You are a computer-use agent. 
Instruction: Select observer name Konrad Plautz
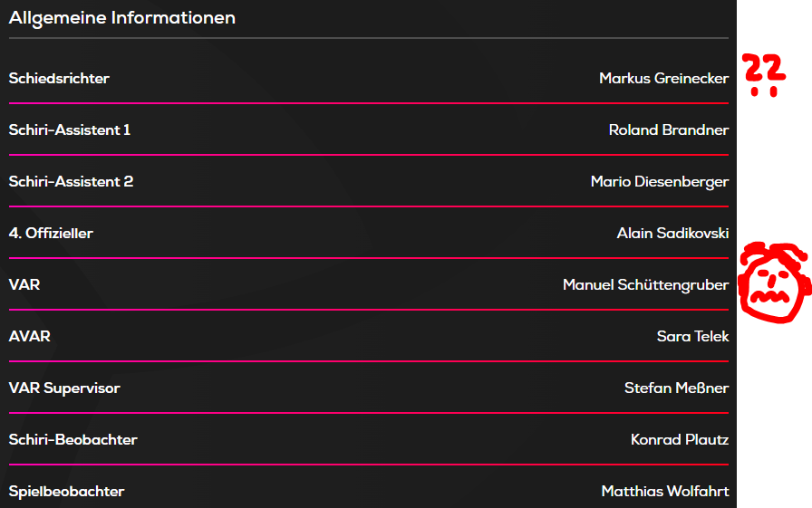click(680, 440)
